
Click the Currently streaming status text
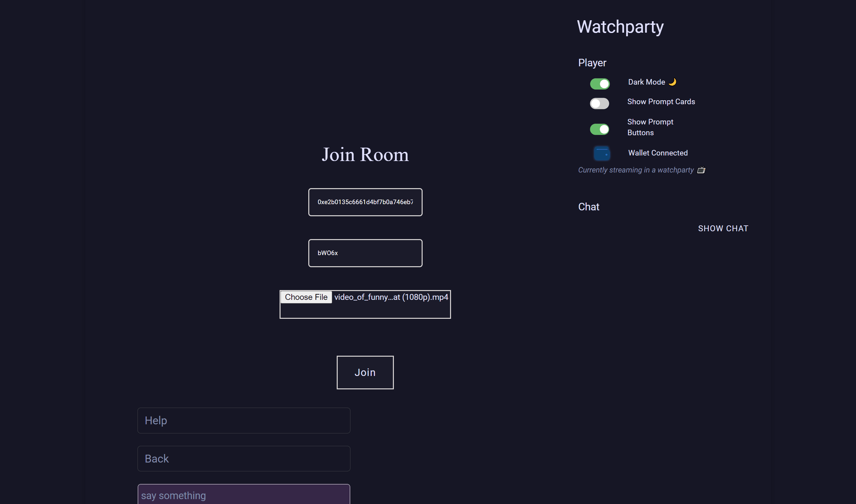tap(636, 170)
